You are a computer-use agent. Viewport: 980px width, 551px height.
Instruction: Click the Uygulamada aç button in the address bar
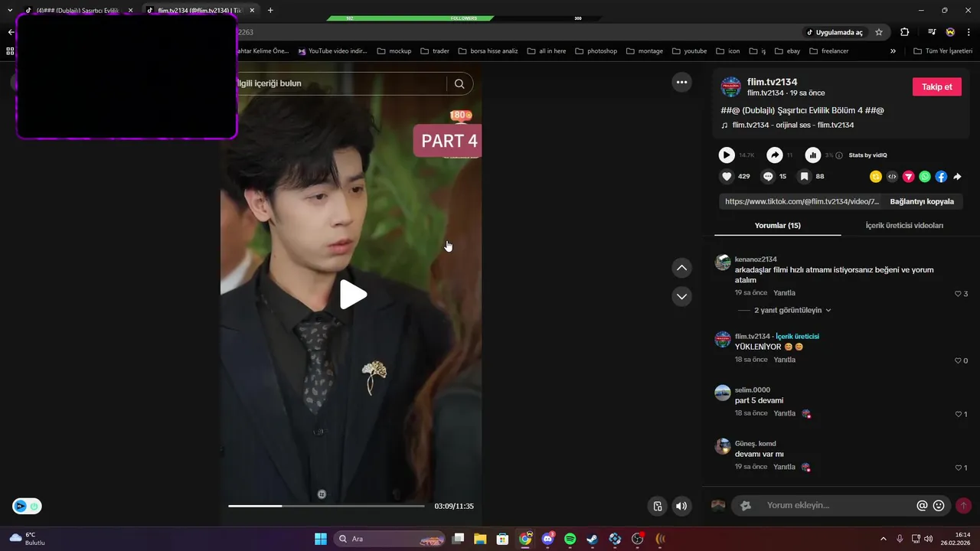[x=834, y=32]
